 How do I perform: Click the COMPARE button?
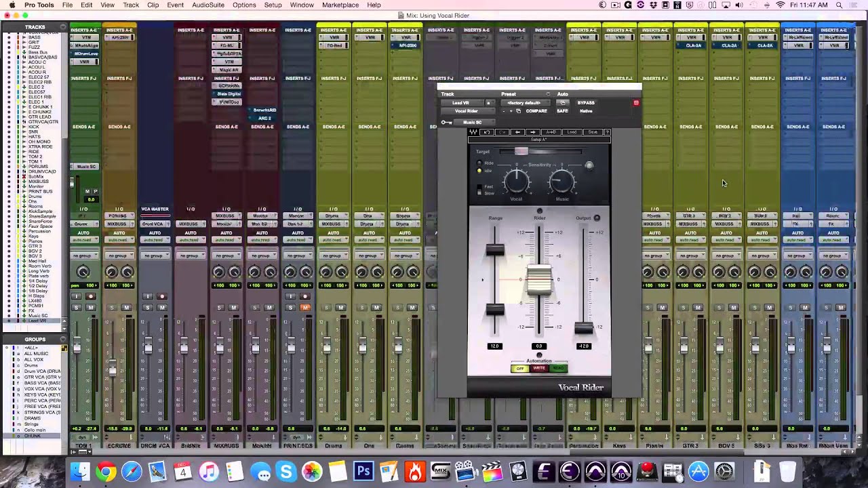pos(536,111)
